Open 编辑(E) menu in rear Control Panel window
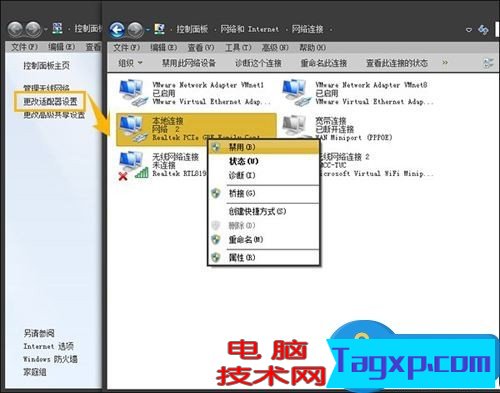The width and height of the screenshot is (500, 393). click(61, 47)
